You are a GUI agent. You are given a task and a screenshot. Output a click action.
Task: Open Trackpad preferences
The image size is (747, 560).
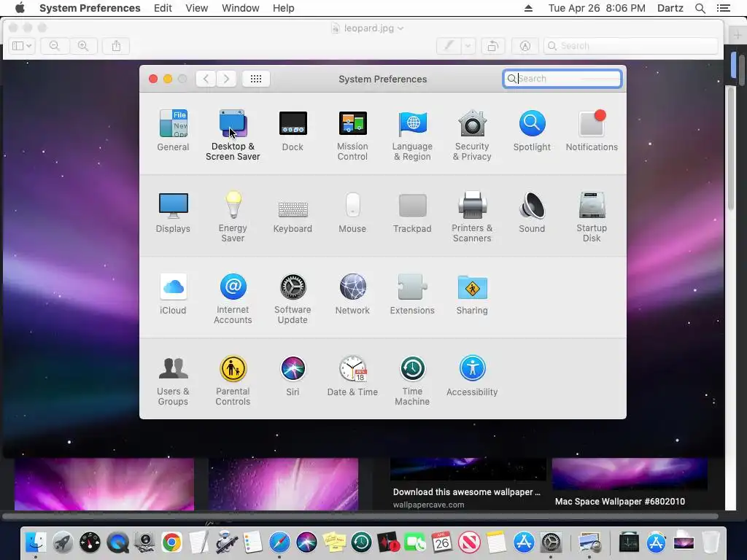click(x=412, y=212)
